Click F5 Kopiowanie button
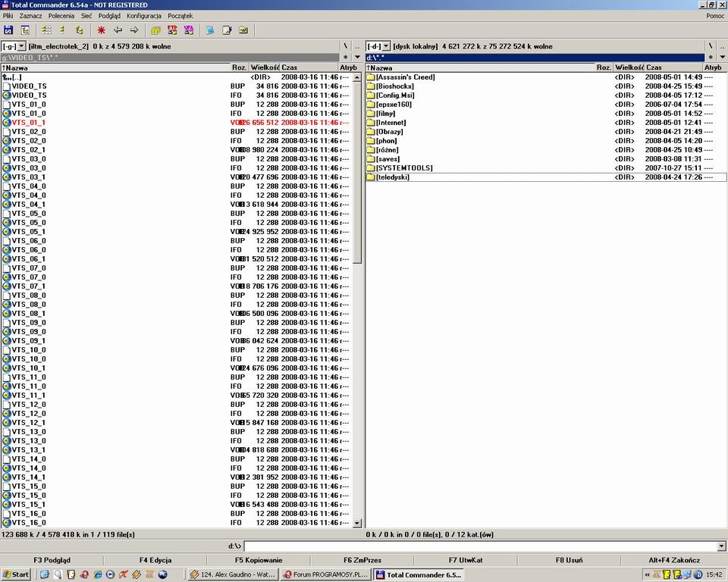The height and width of the screenshot is (582, 728). 259,560
